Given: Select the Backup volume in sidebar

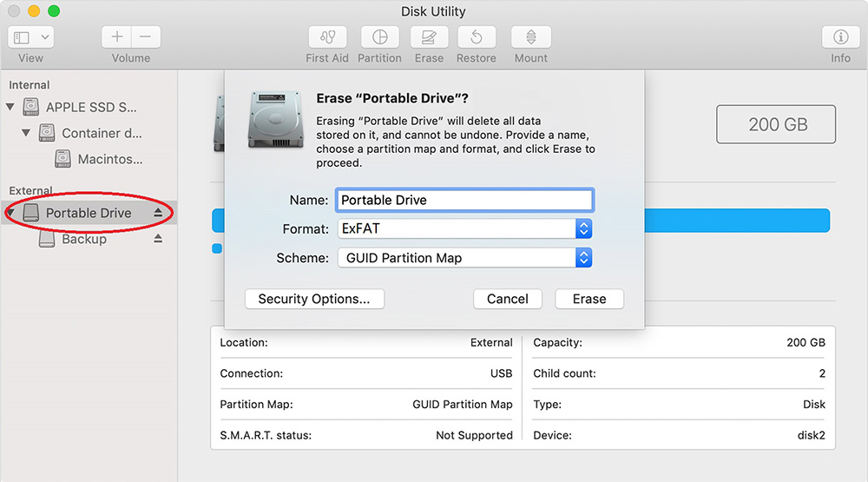Looking at the screenshot, I should 83,239.
